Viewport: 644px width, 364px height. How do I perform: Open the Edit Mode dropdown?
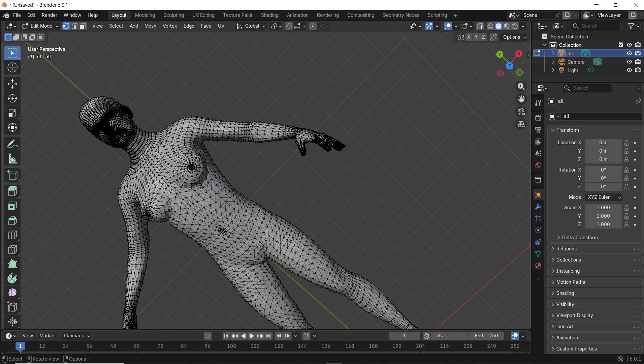click(40, 26)
